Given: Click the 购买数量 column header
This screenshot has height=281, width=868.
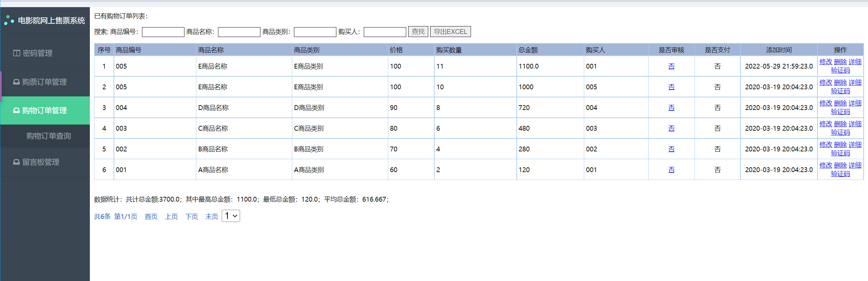Looking at the screenshot, I should point(475,50).
